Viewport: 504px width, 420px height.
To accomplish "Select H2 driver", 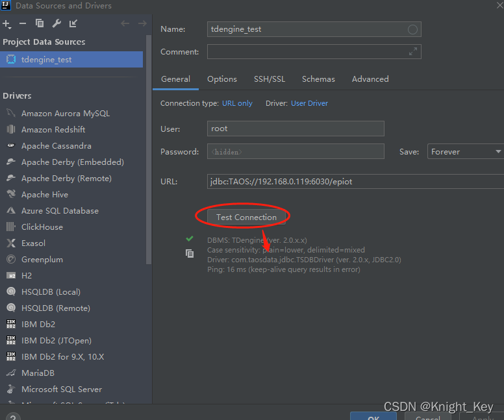I will (x=27, y=276).
